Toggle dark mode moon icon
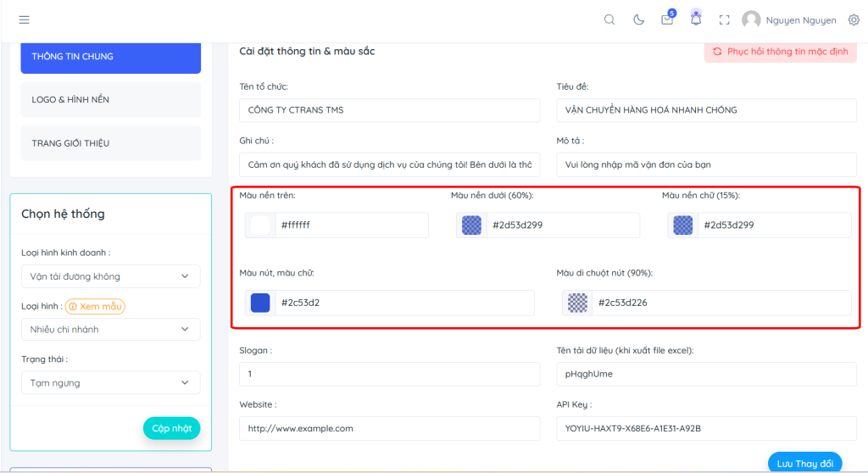 (639, 19)
